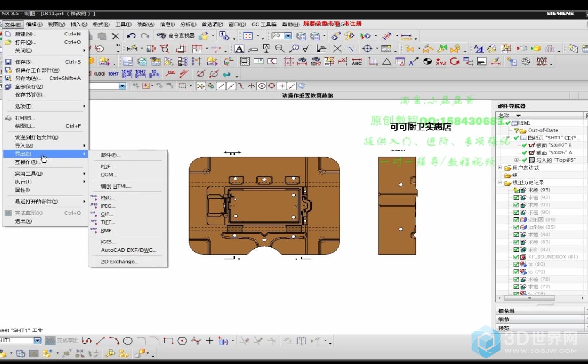
Task: Open the 名称 column sort arrow
Action: pos(519,116)
